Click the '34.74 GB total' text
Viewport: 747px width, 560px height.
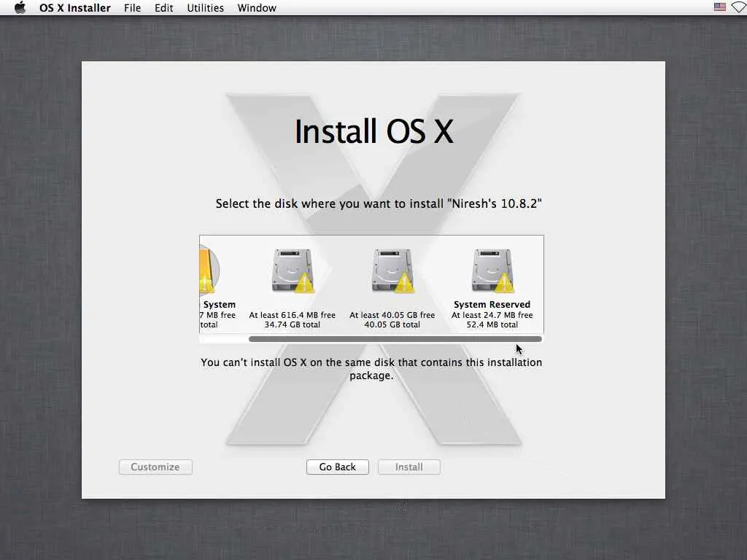pyautogui.click(x=292, y=324)
